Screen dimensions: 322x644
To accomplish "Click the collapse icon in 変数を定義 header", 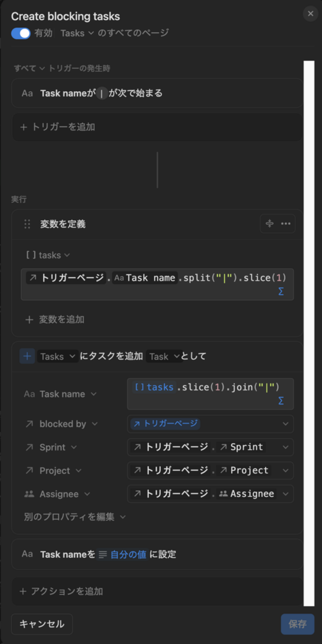I will 269,224.
